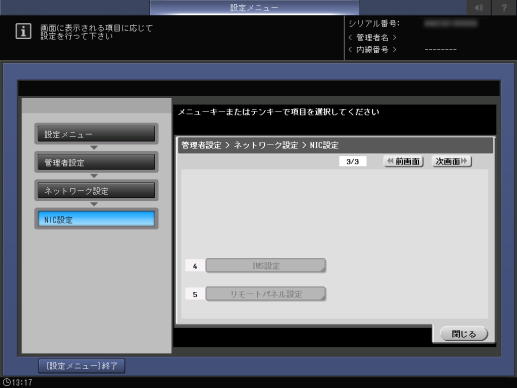Select 設定メニュー in breadcrumb sidebar
The width and height of the screenshot is (517, 388).
coord(96,134)
